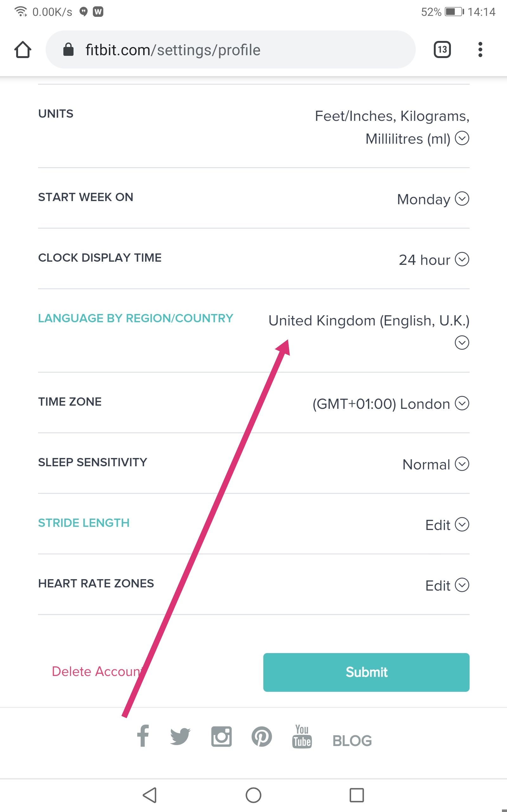Open Fitbit's Twitter via footer icon
The height and width of the screenshot is (812, 507).
(x=181, y=737)
